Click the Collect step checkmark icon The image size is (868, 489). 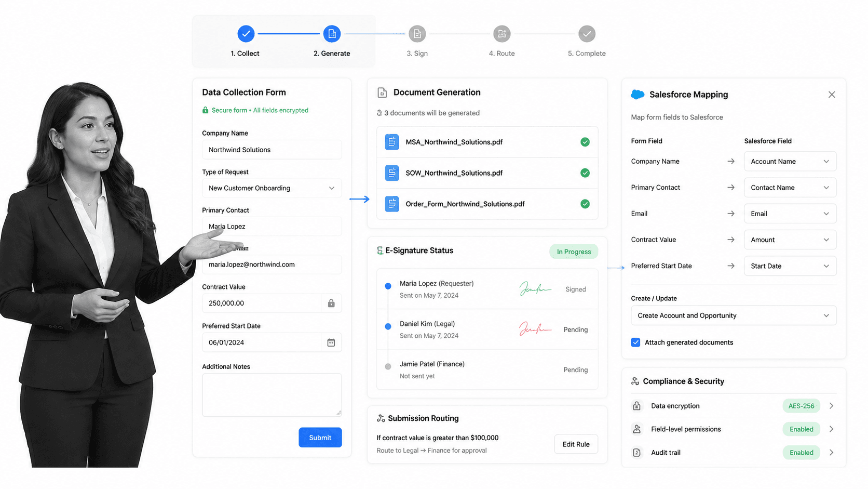246,34
